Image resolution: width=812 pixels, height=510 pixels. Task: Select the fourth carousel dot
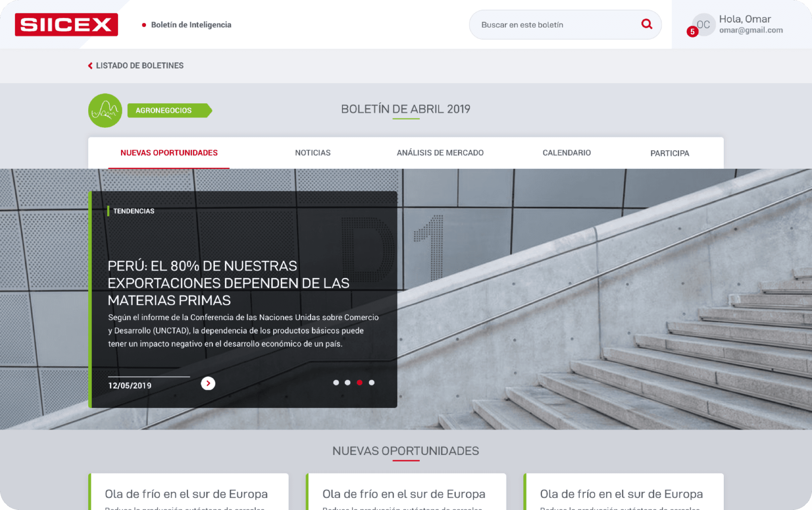pyautogui.click(x=371, y=382)
